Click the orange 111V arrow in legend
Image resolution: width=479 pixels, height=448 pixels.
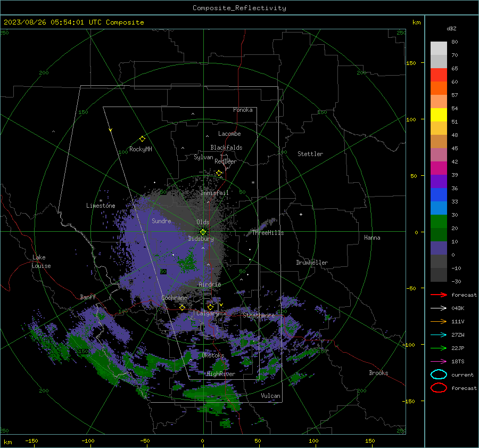(x=439, y=321)
